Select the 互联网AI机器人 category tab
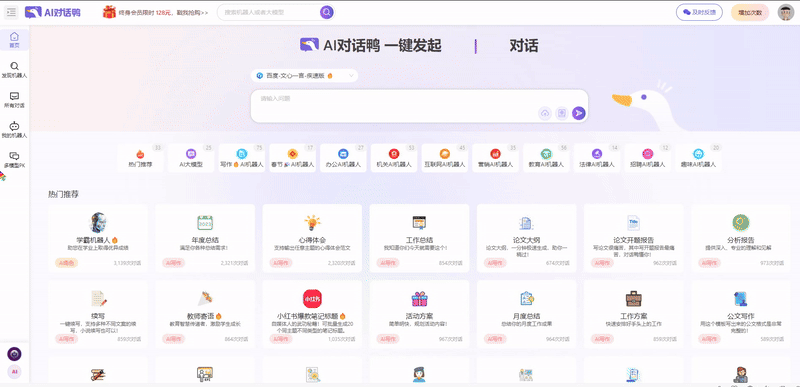Viewport: 800px width, 387px height. click(444, 158)
